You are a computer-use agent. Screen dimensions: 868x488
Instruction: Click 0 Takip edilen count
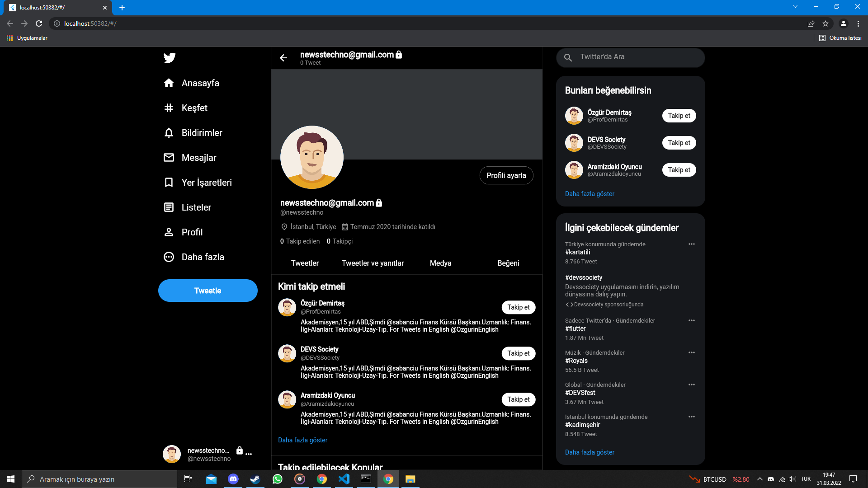[300, 241]
